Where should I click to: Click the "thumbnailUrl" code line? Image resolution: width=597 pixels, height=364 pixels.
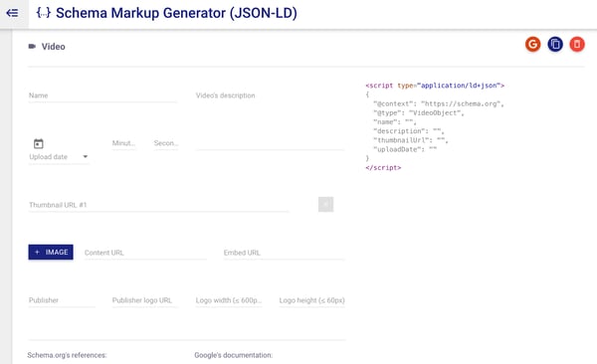point(411,140)
